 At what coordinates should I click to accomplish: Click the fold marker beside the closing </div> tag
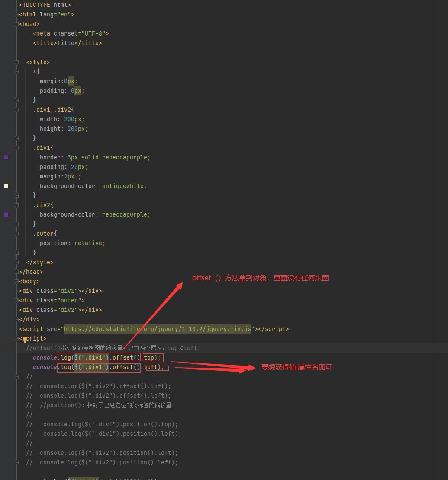click(16, 319)
